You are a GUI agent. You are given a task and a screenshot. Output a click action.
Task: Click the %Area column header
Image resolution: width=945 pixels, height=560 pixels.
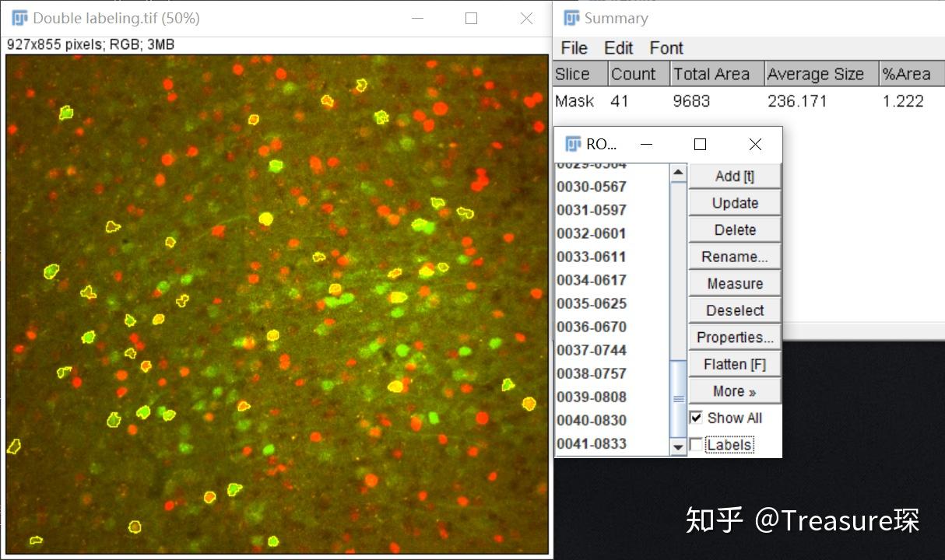pos(905,73)
